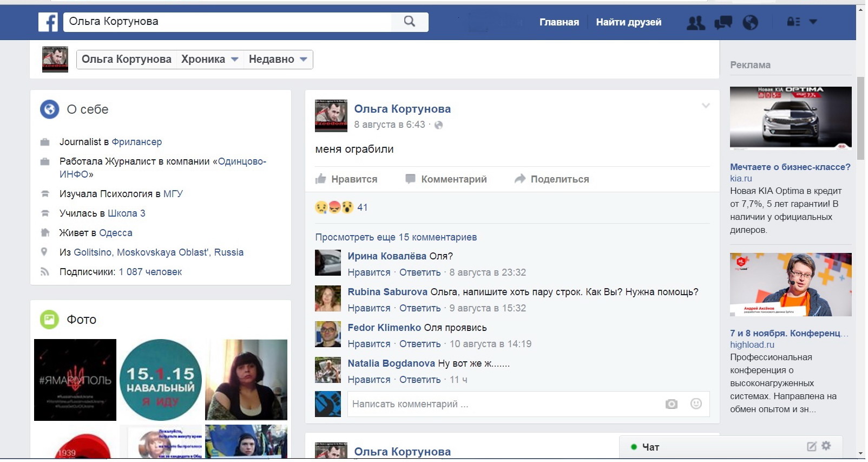
Task: Click the Facebook logo icon
Action: pyautogui.click(x=48, y=22)
